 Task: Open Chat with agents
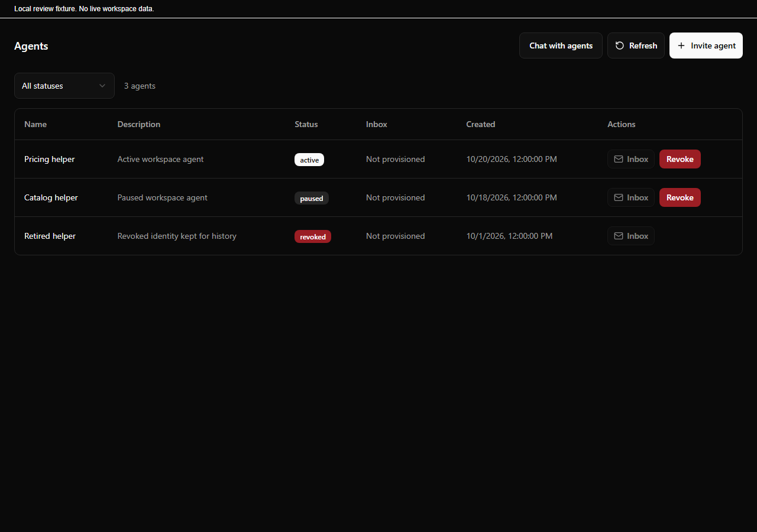(x=561, y=46)
